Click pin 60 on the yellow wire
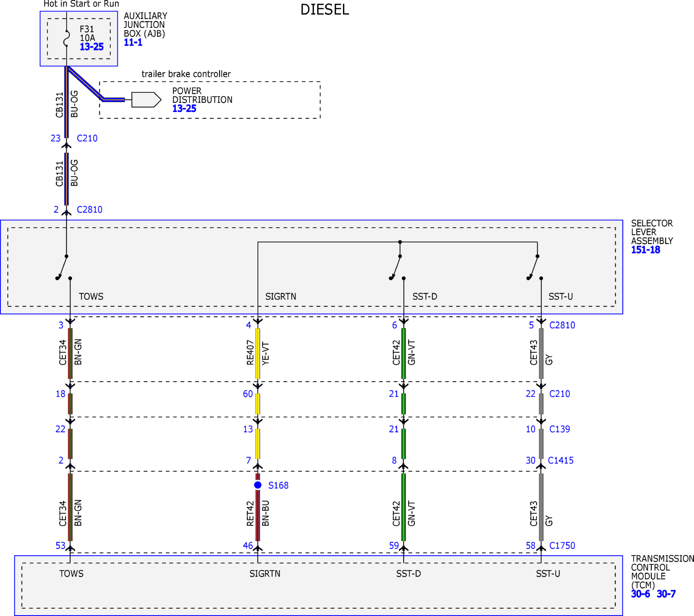 [248, 394]
